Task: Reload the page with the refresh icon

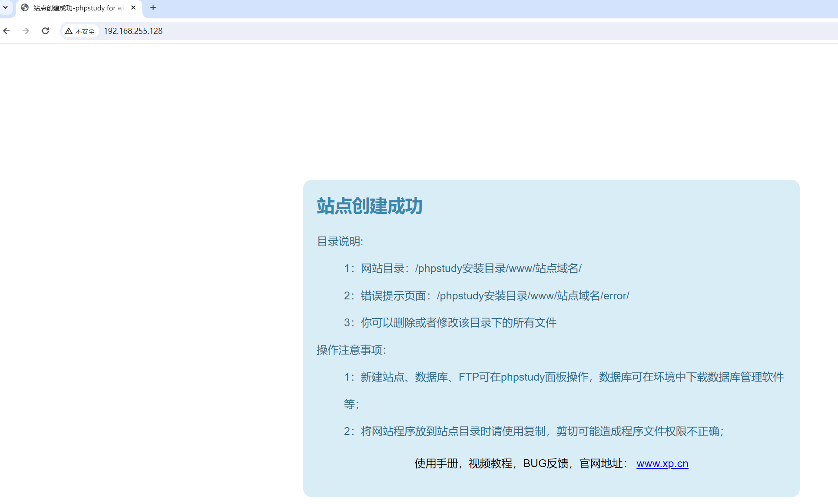Action: (45, 31)
